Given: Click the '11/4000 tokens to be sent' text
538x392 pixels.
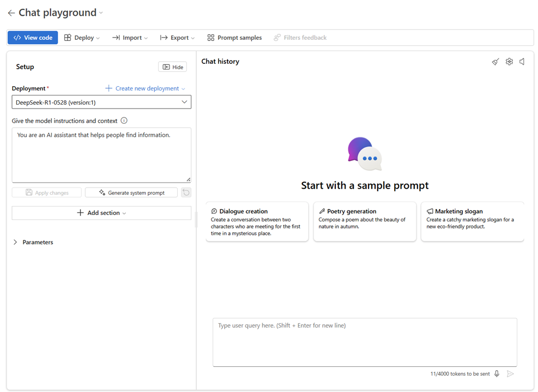Looking at the screenshot, I should [460, 374].
